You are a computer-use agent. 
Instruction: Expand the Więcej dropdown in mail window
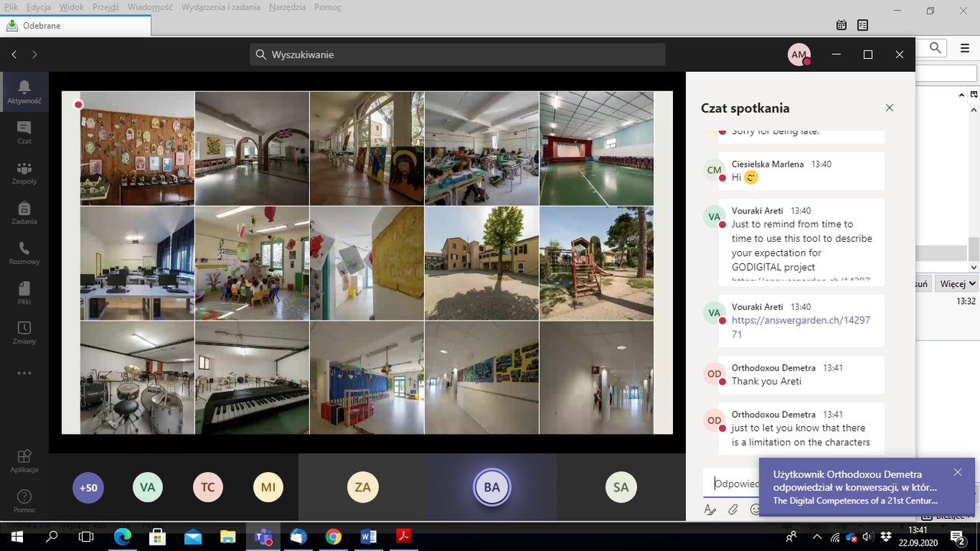point(958,283)
